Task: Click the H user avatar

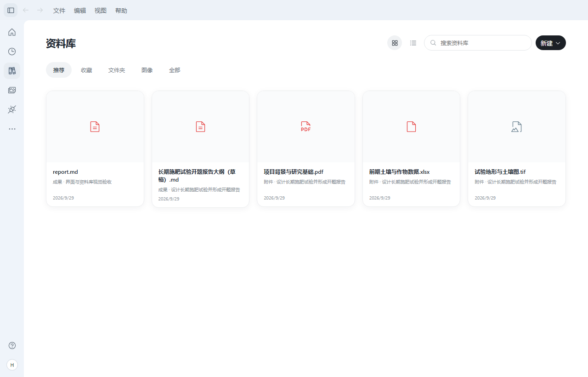Action: 12,365
